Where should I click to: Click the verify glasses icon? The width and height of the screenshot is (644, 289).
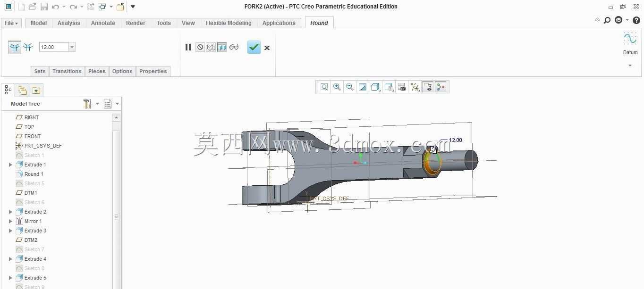(x=234, y=47)
